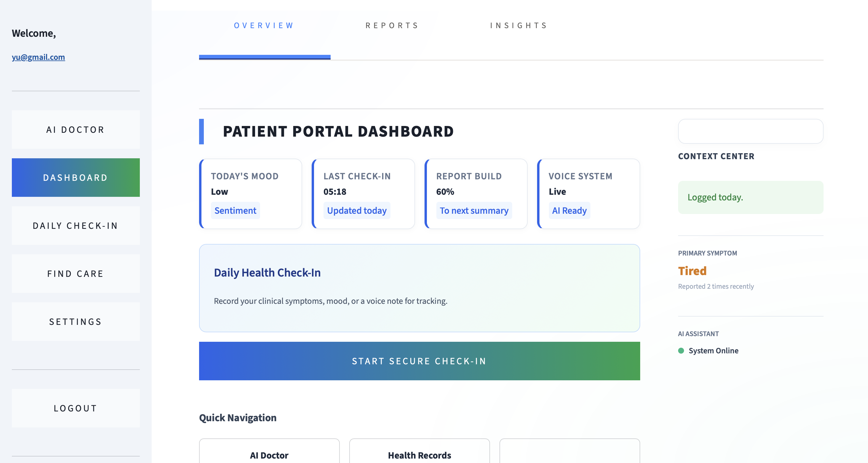The height and width of the screenshot is (463, 868).
Task: Click the empty Context Center input box
Action: coord(750,131)
